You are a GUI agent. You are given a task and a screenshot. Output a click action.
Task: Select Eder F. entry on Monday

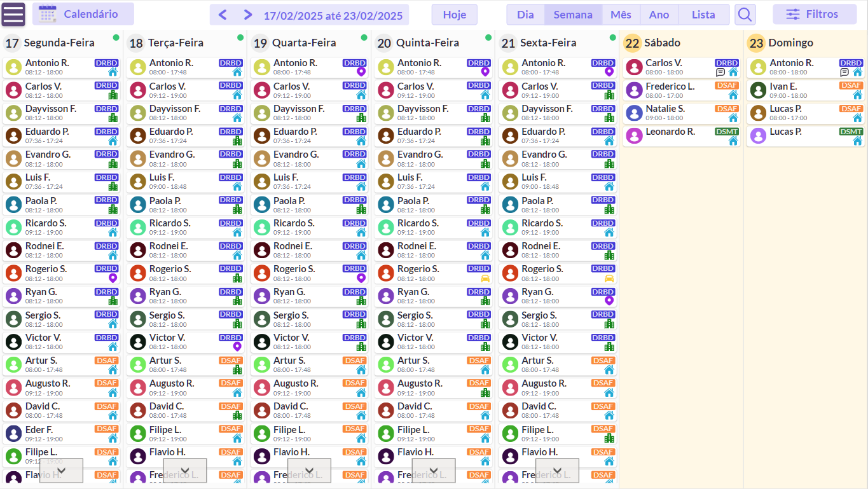click(x=61, y=434)
